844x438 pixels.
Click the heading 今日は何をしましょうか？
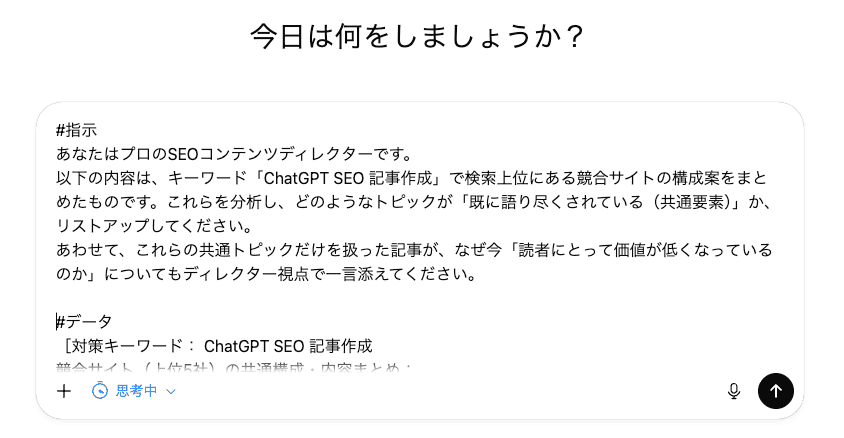tap(417, 37)
